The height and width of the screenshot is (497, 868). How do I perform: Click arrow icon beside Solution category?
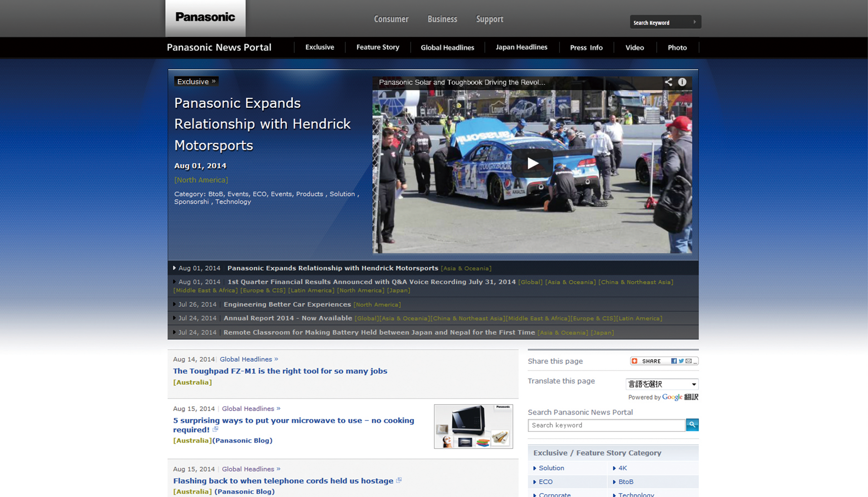(535, 468)
